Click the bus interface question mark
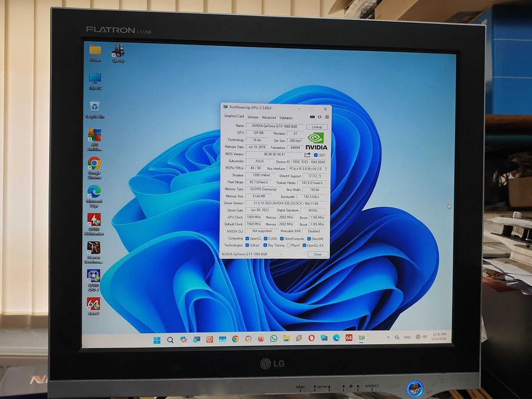Screen dimensions: 532x399 [326, 169]
